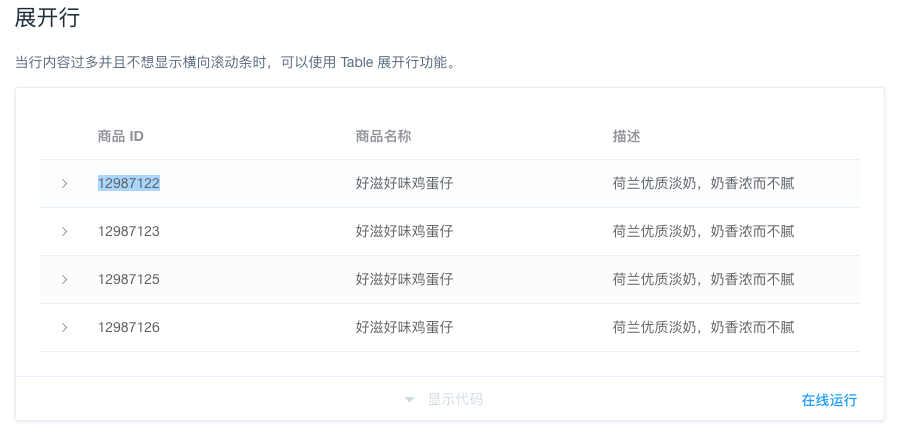917x438 pixels.
Task: Click the 描述 column header
Action: pyautogui.click(x=626, y=136)
